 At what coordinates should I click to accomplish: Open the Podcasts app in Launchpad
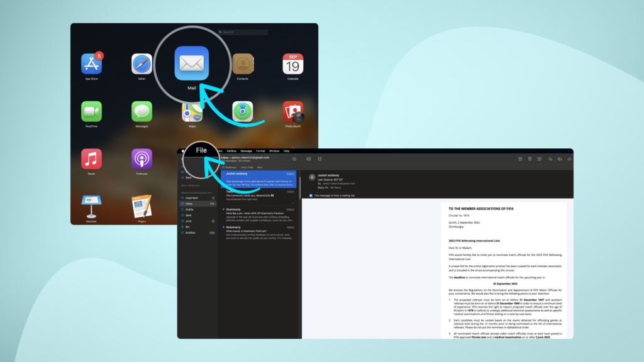142,159
